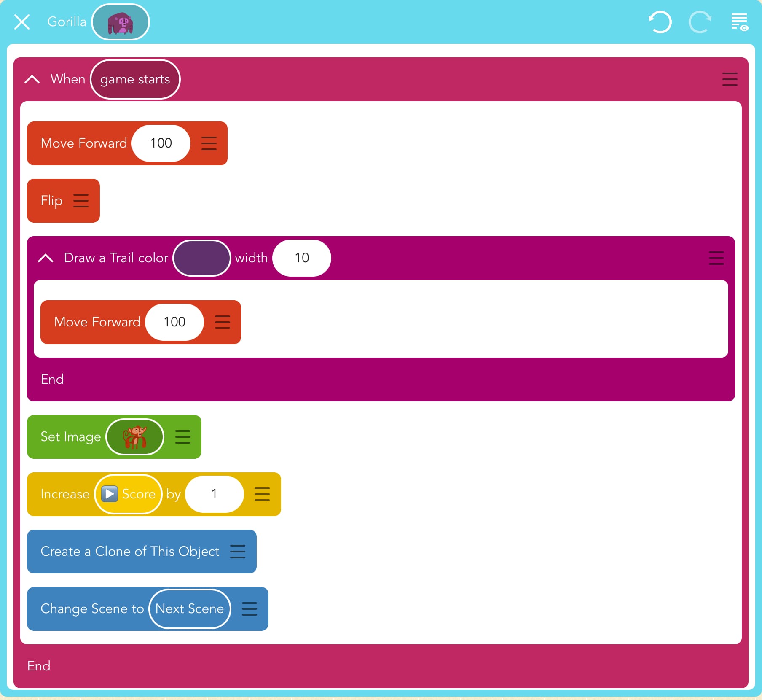Open the Flip block handle menu
Screen dimensions: 762x700
click(81, 201)
